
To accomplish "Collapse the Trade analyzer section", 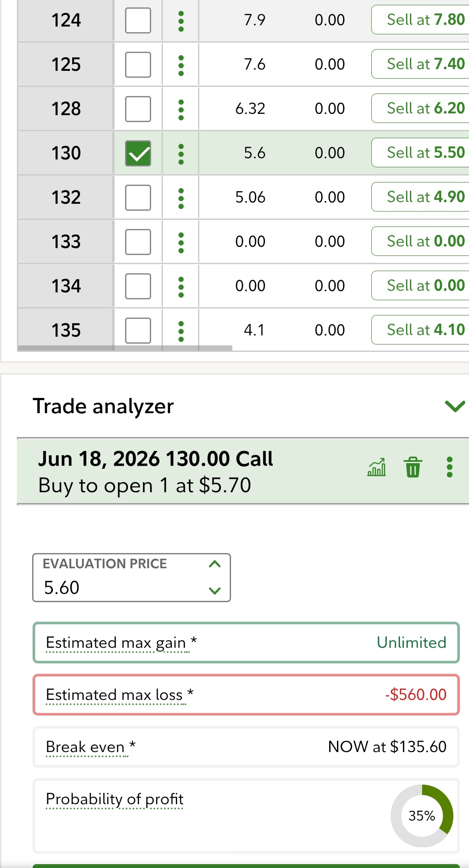I will point(455,406).
